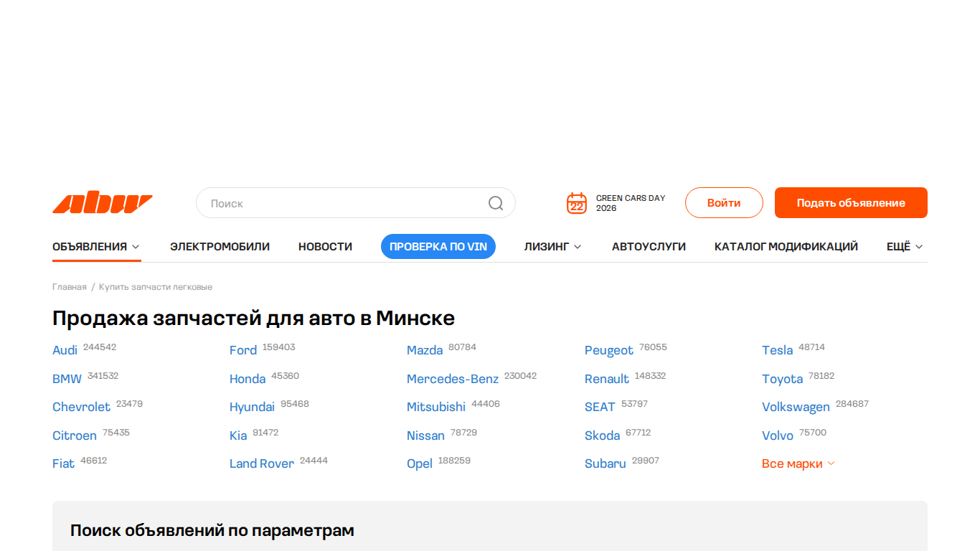Open the Электромобили section
This screenshot has width=980, height=551.
(x=220, y=247)
